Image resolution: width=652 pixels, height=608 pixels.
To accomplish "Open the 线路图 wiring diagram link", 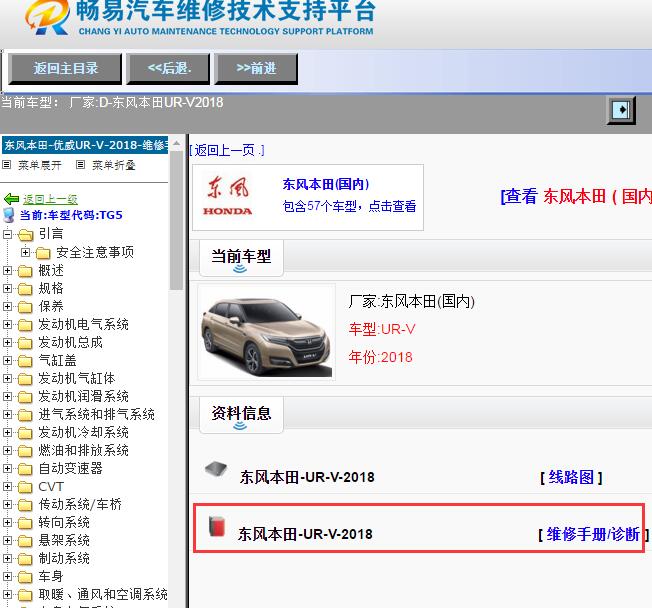I will point(571,477).
